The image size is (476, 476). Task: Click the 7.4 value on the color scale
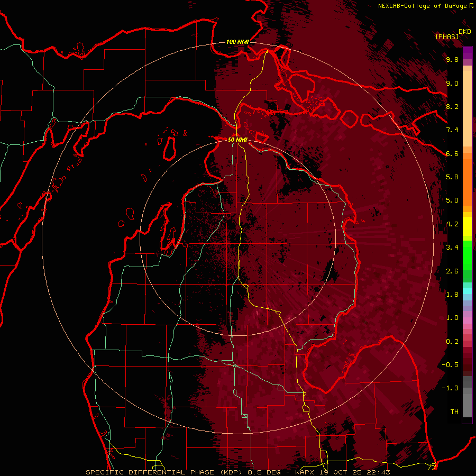(452, 130)
